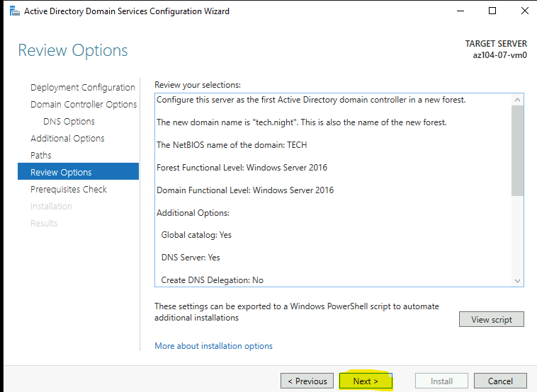Open Domain Controller Options step
This screenshot has height=392, width=537.
click(x=84, y=104)
